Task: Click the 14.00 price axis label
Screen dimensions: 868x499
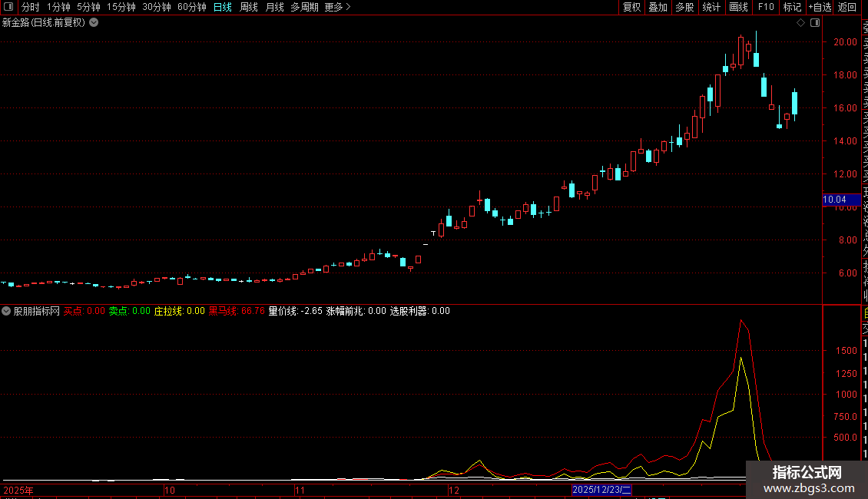Action: pos(845,141)
